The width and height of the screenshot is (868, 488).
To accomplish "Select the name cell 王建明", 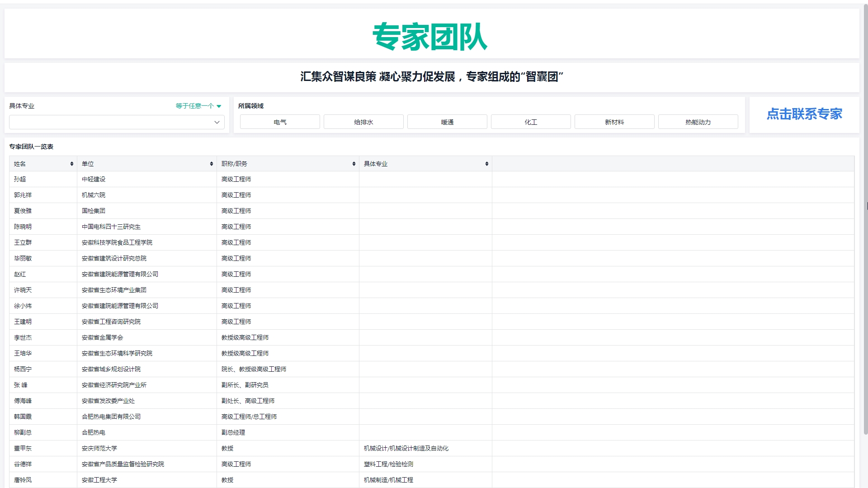I will 43,322.
